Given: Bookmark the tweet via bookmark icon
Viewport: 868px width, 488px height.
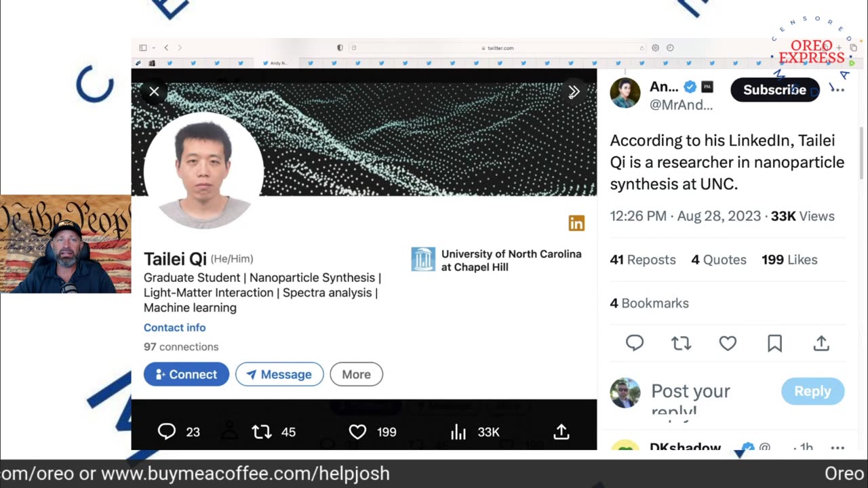Looking at the screenshot, I should [x=774, y=344].
